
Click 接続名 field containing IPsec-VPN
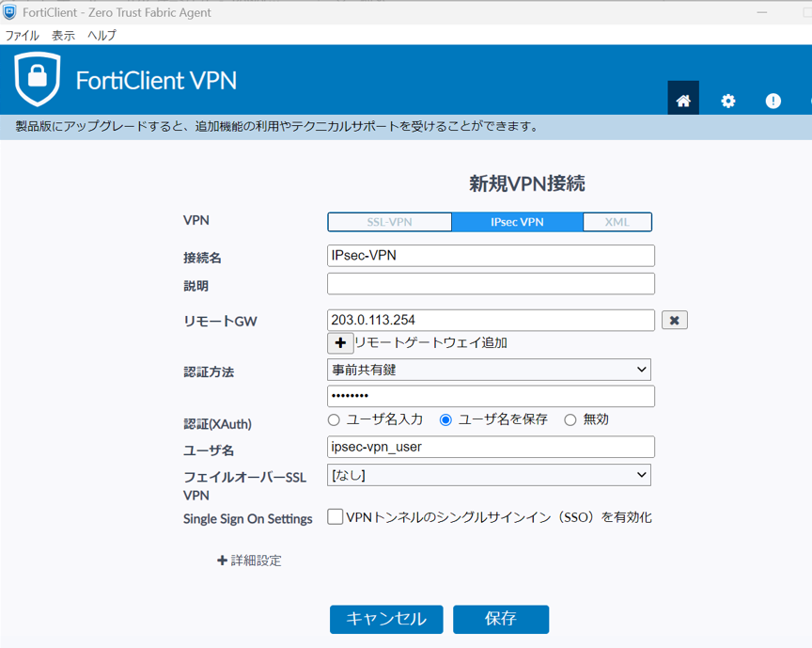[x=491, y=256]
